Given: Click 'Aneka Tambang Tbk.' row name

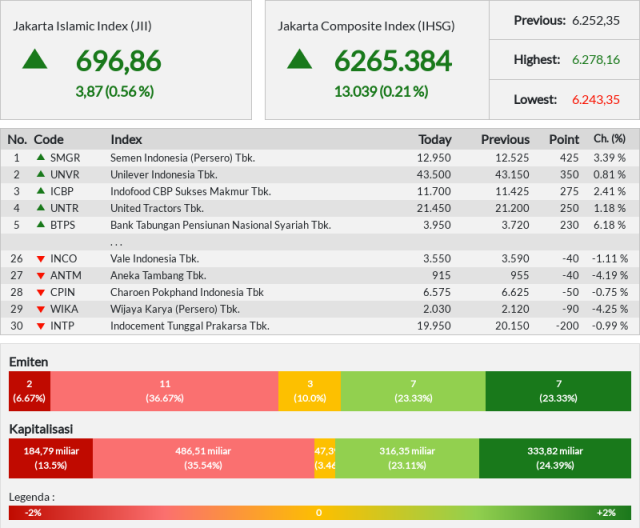Looking at the screenshot, I should click(x=158, y=276).
